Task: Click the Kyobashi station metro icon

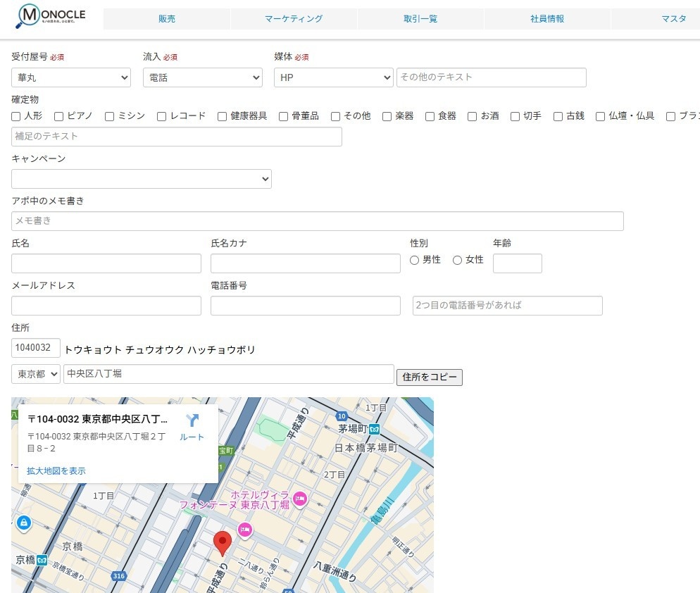Action: pos(42,561)
